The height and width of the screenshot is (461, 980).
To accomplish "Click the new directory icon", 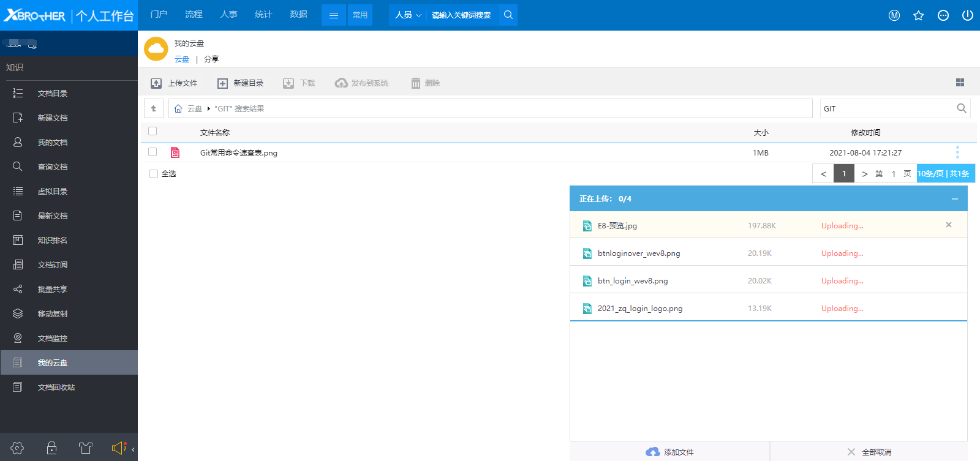I will pos(222,83).
